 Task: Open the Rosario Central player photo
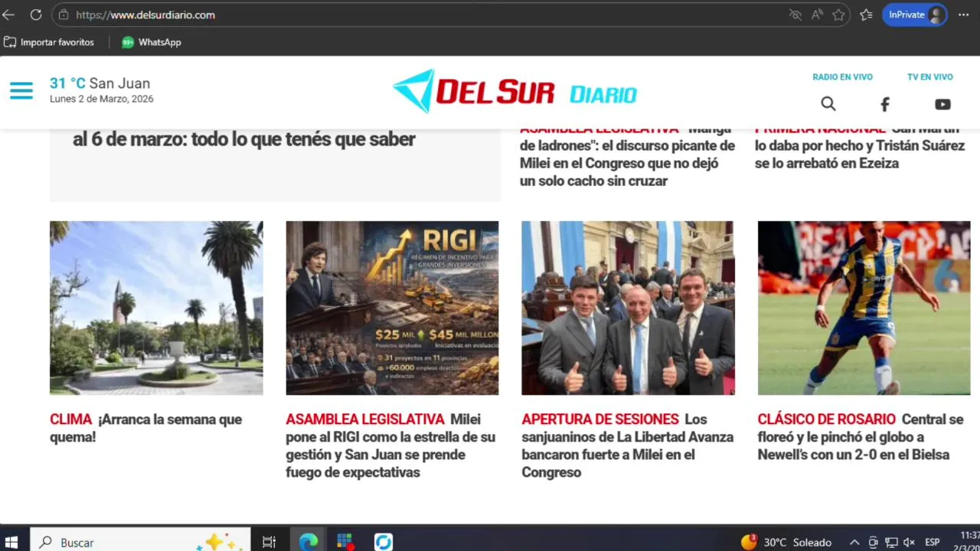pyautogui.click(x=864, y=308)
